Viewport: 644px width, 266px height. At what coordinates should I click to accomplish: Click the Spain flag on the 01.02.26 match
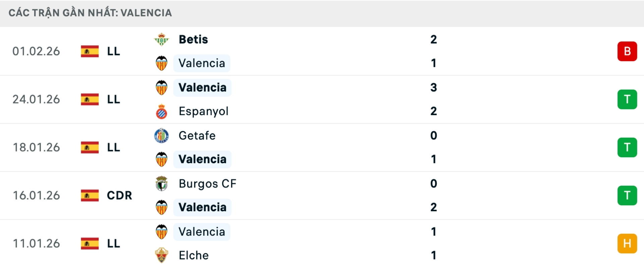90,51
